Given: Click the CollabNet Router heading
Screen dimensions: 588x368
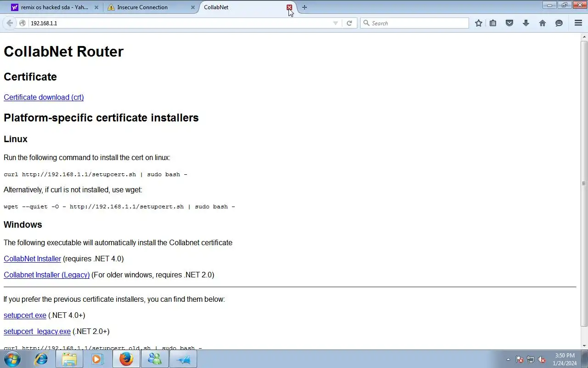Looking at the screenshot, I should pos(63,52).
